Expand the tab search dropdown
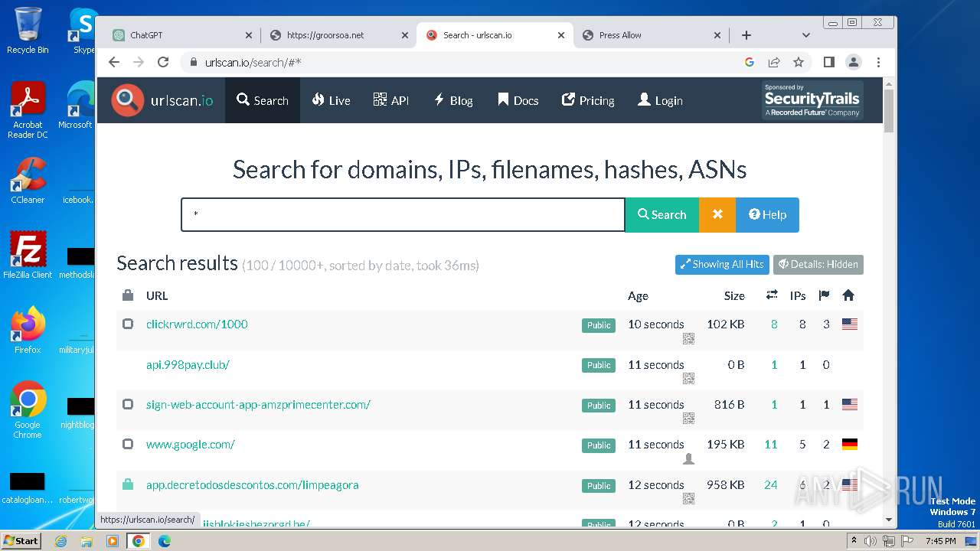The height and width of the screenshot is (551, 980). 805,35
